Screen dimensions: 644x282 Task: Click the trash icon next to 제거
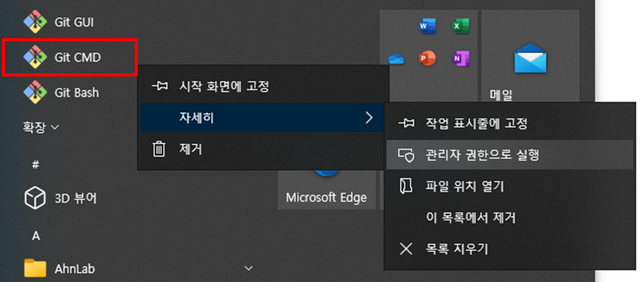[x=158, y=149]
